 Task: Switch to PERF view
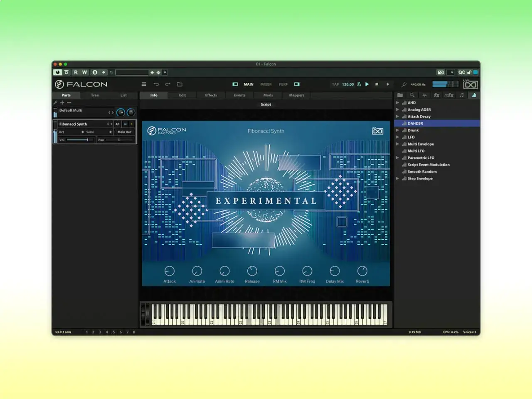283,84
